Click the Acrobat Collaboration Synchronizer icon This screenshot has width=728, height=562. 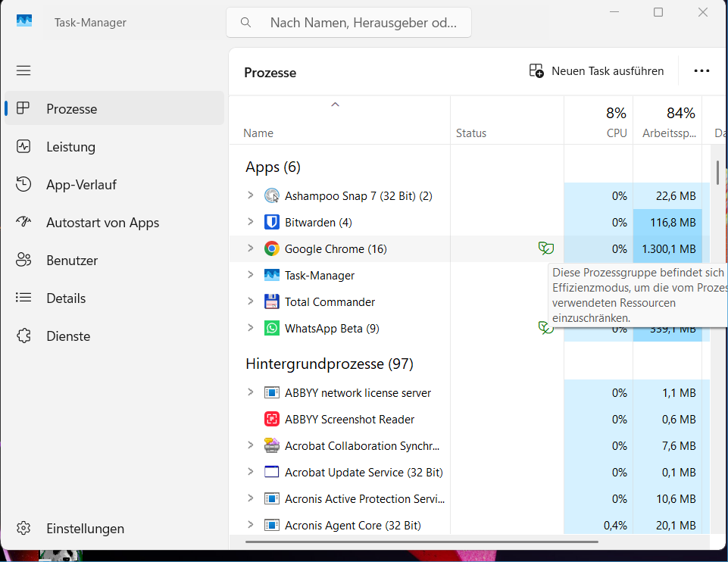[x=272, y=445]
